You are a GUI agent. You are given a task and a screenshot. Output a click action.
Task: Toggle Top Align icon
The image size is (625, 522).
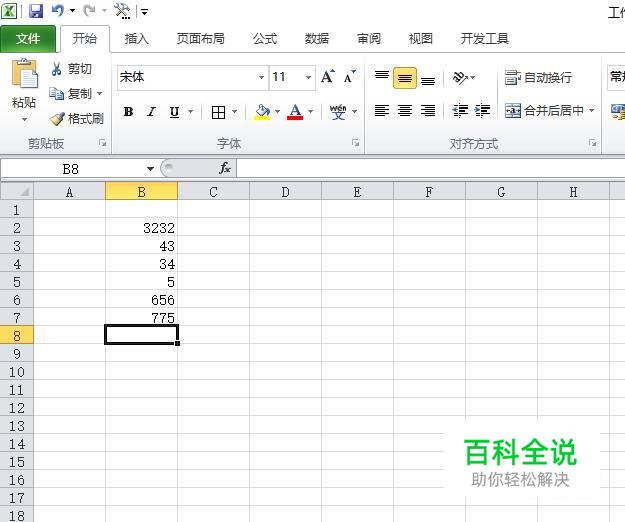click(382, 77)
